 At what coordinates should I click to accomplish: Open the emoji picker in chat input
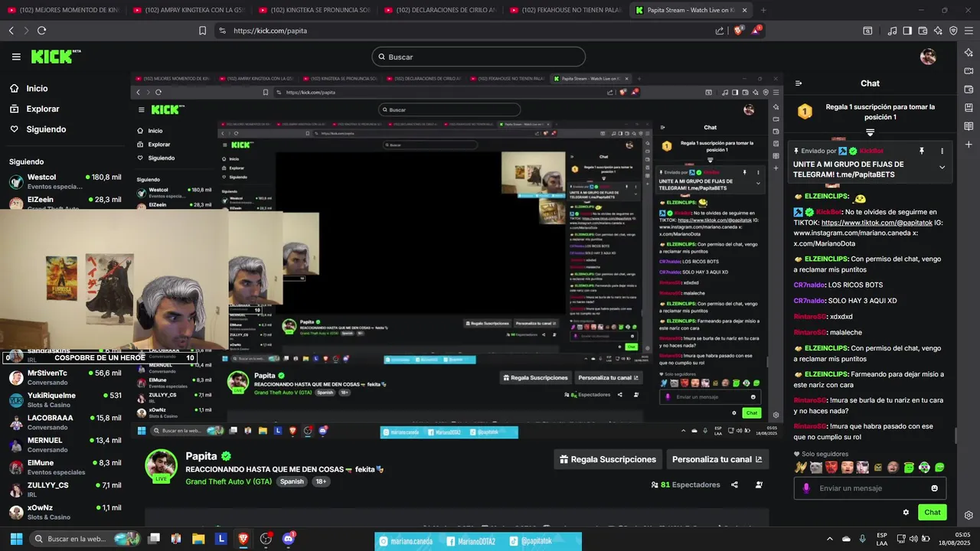tap(934, 488)
